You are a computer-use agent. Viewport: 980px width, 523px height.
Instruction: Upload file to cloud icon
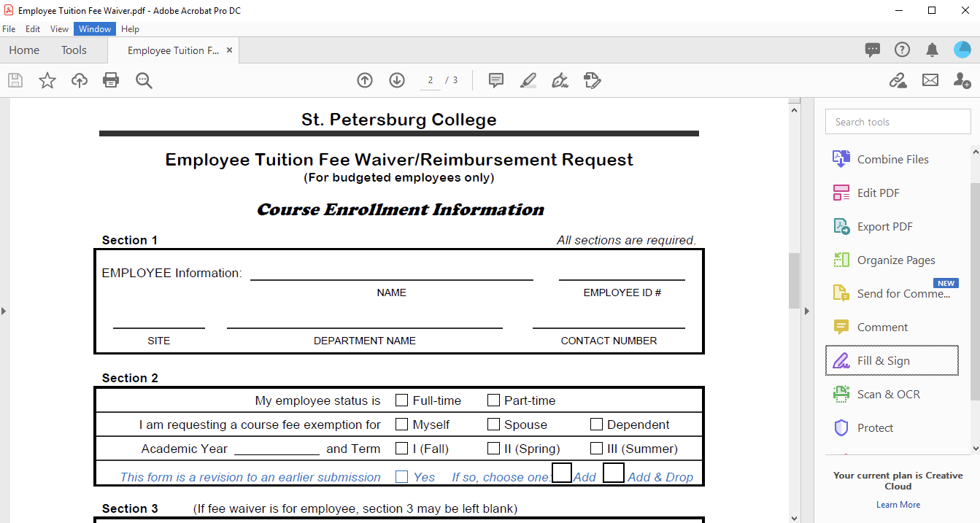tap(80, 80)
